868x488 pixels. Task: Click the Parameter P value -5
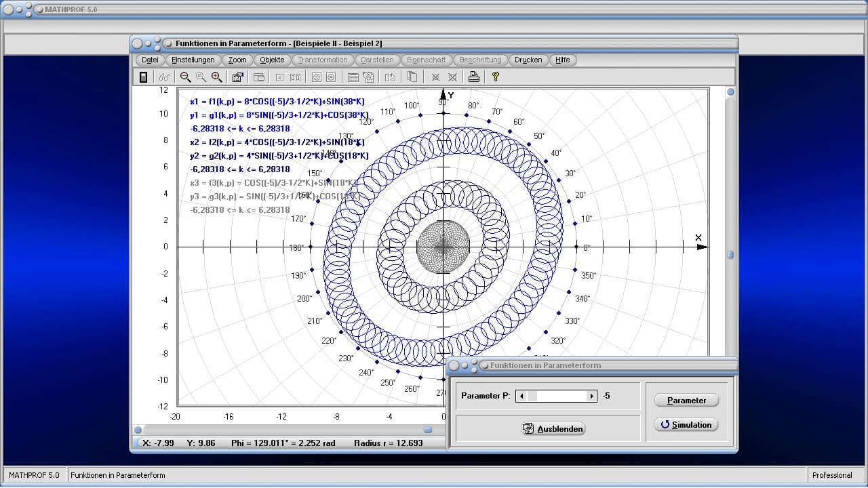click(x=606, y=396)
